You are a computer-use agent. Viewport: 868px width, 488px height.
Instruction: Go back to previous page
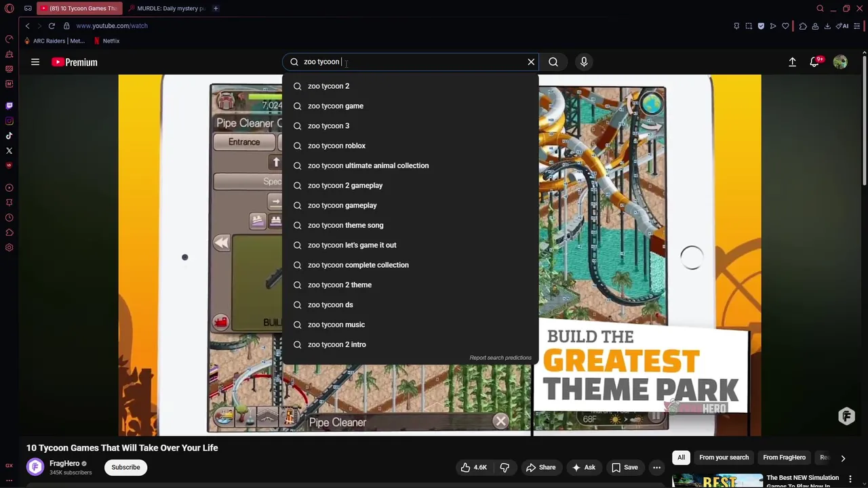pyautogui.click(x=27, y=26)
